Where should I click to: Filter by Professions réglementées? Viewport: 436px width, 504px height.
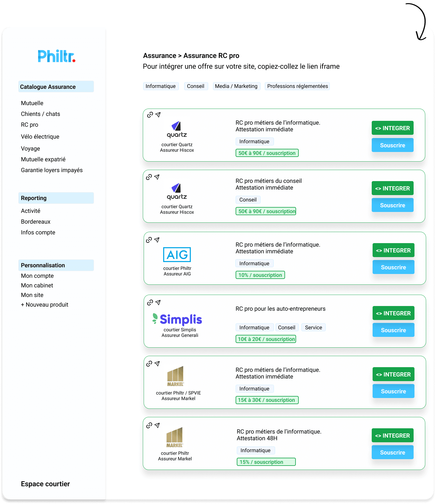click(x=297, y=86)
